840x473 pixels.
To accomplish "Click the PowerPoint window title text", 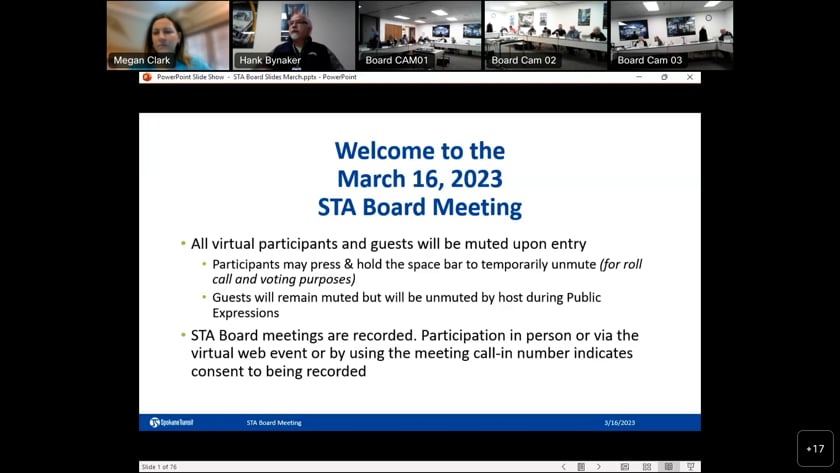I will point(257,77).
